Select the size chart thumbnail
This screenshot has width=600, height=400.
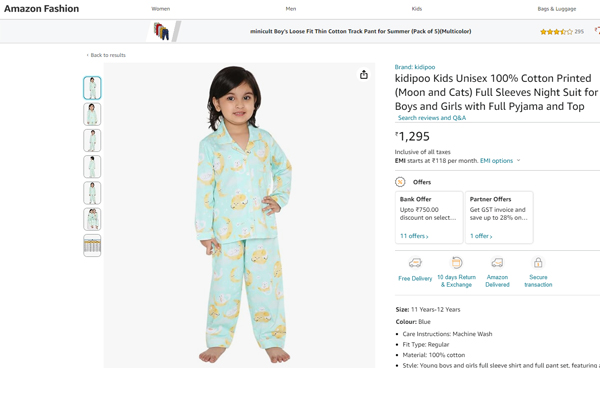tap(92, 245)
